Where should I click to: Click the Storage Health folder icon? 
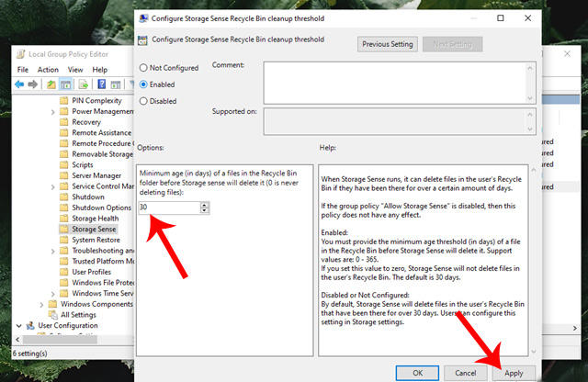click(x=64, y=219)
